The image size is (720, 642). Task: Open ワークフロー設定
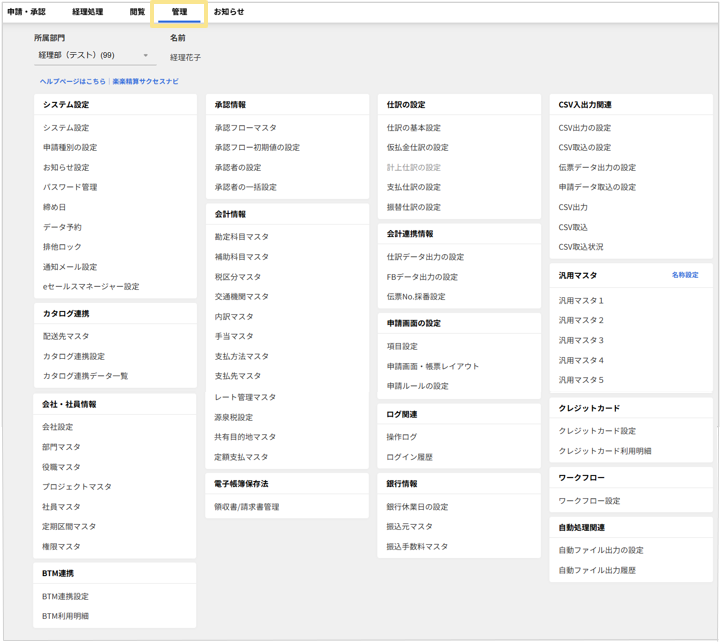point(589,501)
